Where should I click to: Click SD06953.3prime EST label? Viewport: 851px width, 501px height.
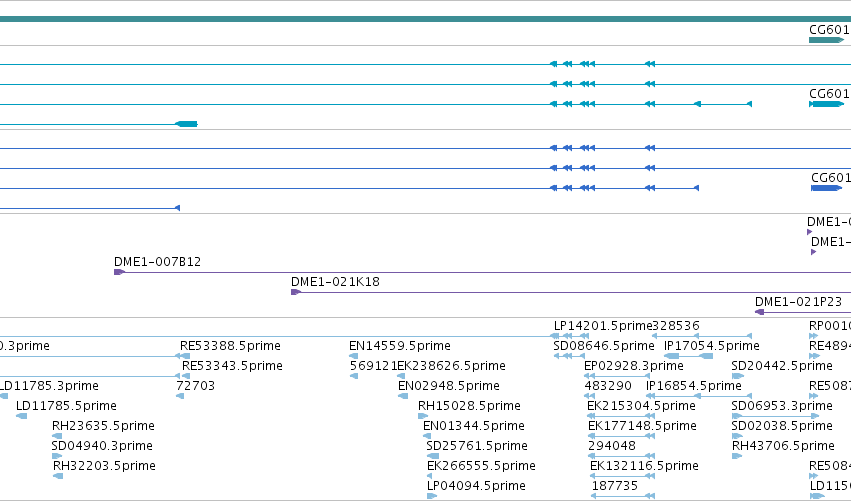point(782,406)
